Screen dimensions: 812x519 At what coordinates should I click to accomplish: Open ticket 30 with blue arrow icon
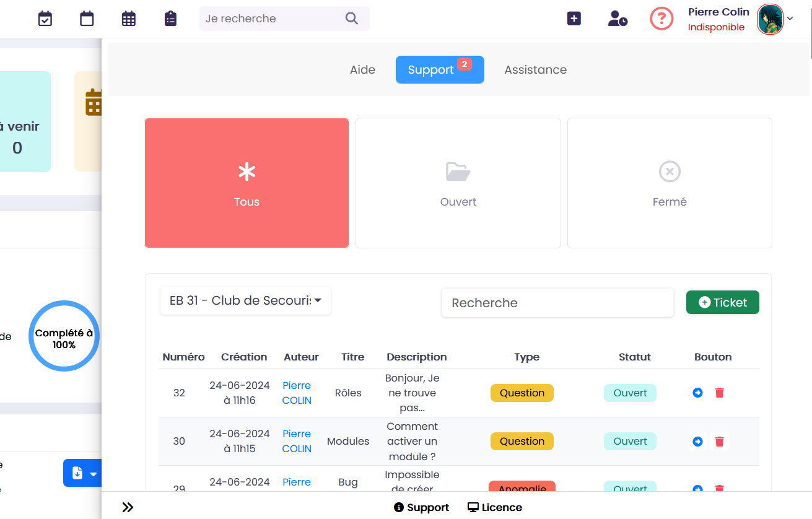(697, 442)
